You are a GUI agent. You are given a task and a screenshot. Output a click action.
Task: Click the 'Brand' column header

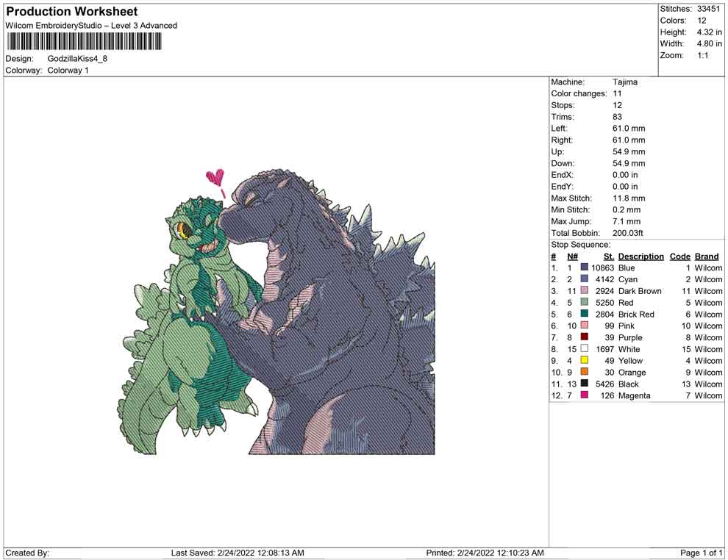707,256
